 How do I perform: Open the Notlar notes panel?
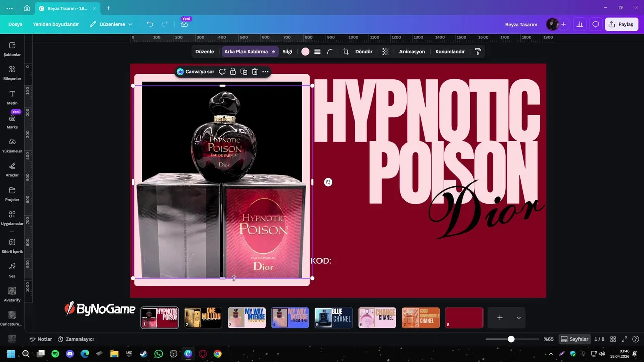point(41,339)
